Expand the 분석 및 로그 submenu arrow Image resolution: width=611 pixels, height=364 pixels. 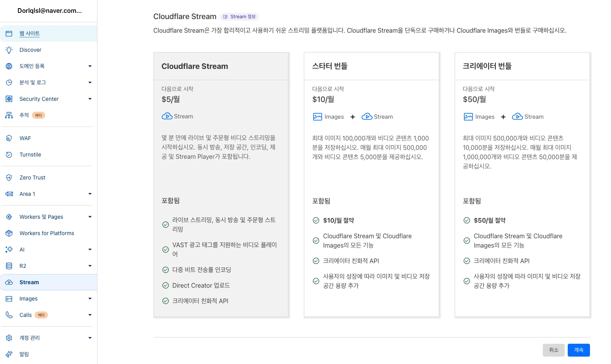click(90, 83)
